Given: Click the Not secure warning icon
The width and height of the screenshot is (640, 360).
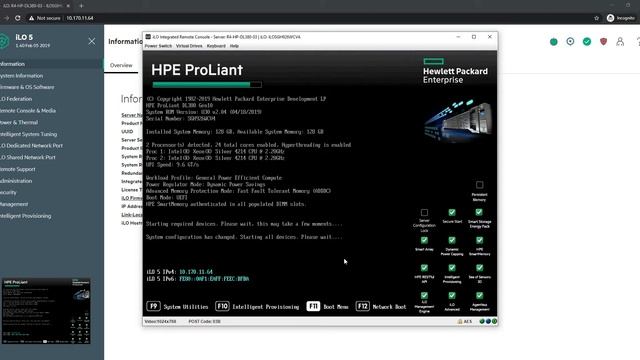Looking at the screenshot, I should (31, 18).
